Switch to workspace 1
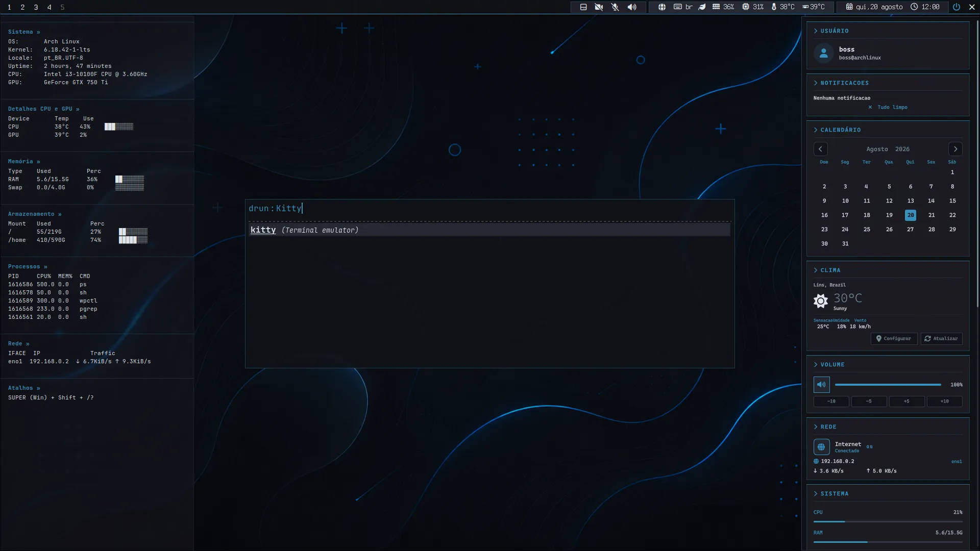The width and height of the screenshot is (980, 551). (x=9, y=7)
